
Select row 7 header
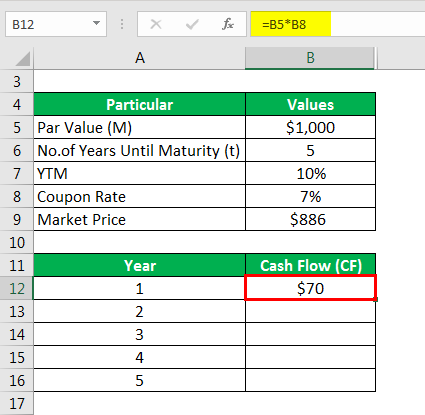click(17, 173)
